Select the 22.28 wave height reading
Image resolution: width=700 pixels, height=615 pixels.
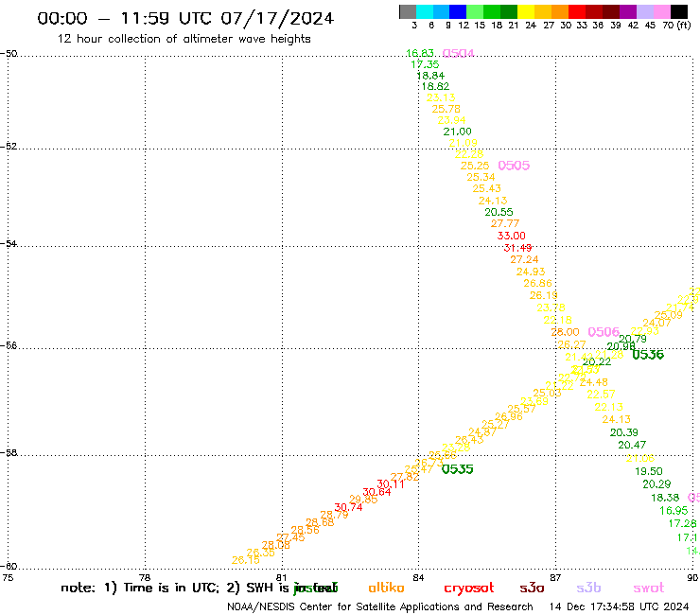[x=469, y=154]
